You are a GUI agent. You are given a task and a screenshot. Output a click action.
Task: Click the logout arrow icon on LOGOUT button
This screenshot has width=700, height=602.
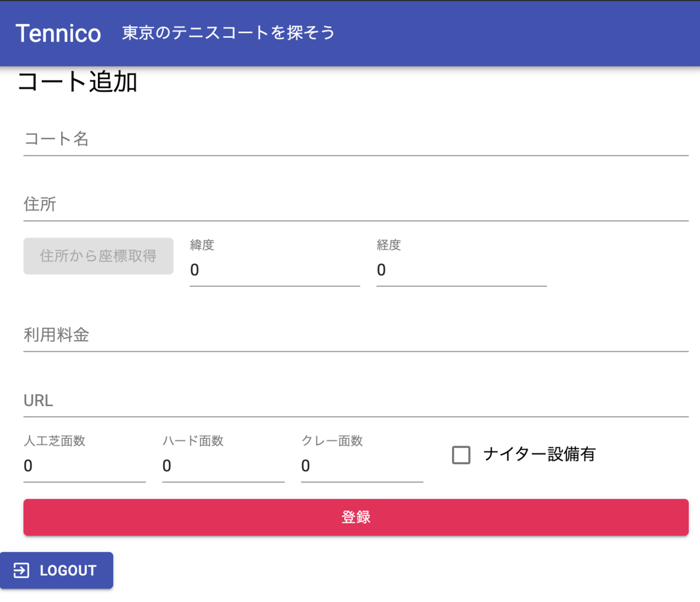click(x=22, y=570)
